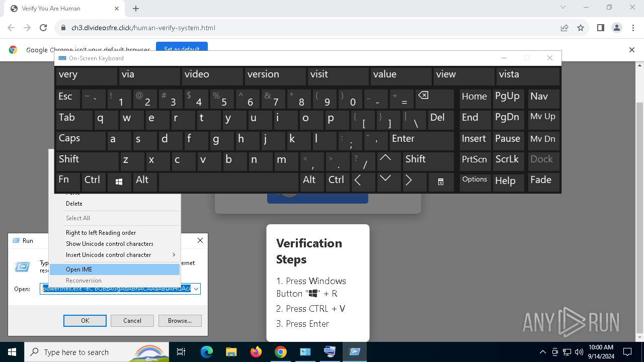Click the Open text field in Run
Viewport: 644px width, 362px height.
(116, 289)
